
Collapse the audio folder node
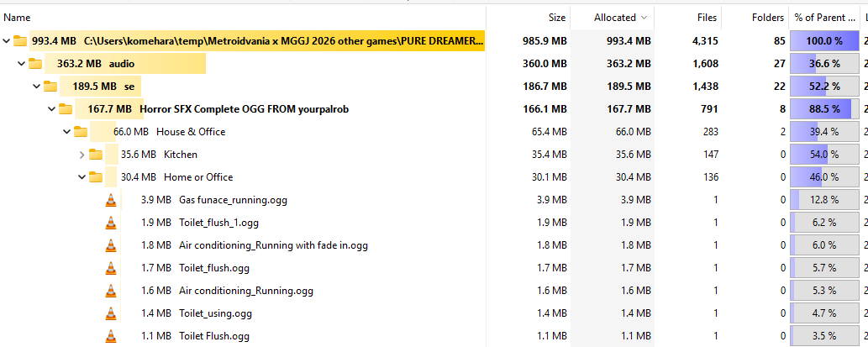22,63
